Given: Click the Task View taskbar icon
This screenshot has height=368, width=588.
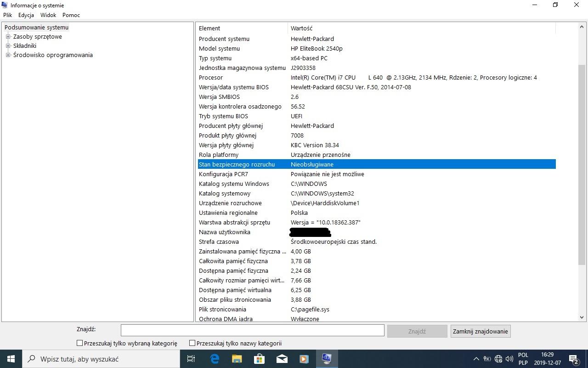Looking at the screenshot, I should (191, 359).
